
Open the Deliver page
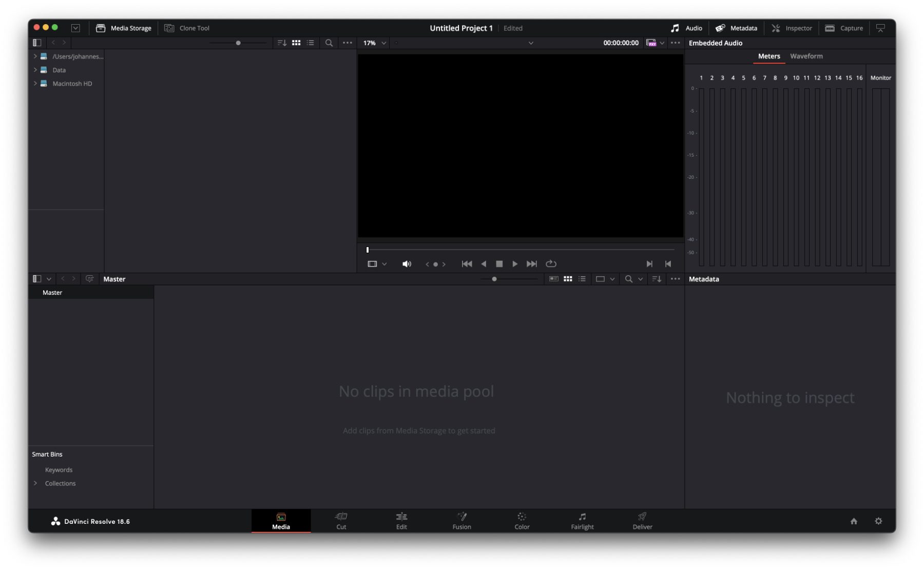[x=642, y=521]
